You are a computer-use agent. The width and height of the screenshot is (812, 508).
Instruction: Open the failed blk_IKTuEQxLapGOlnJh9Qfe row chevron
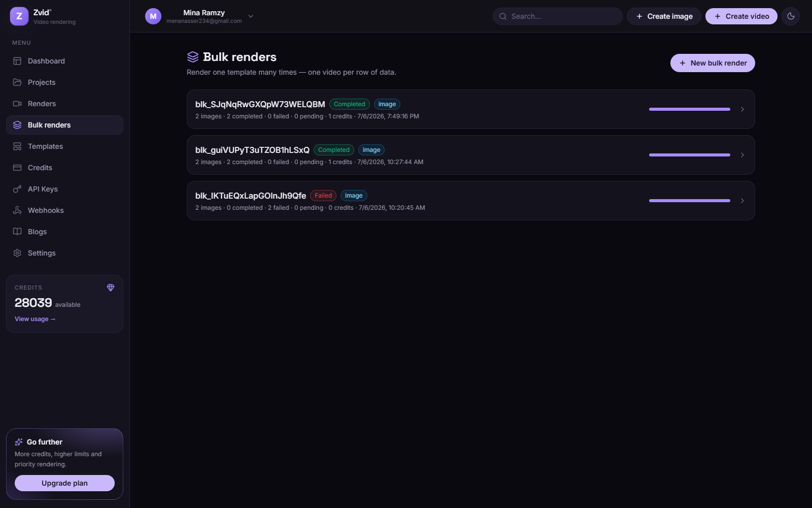(x=742, y=201)
